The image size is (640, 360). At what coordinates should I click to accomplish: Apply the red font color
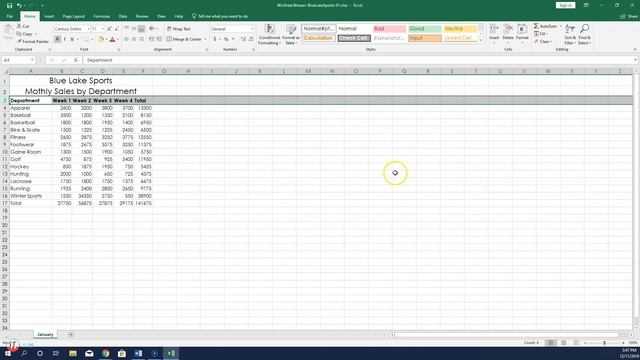pos(112,39)
